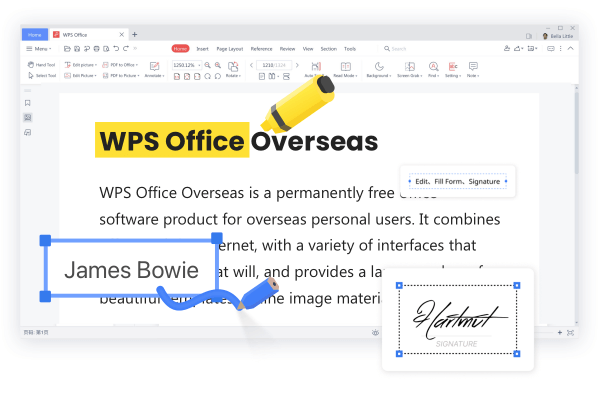This screenshot has width=600, height=400.
Task: Click the zoom plus in the status bar
Action: tap(560, 333)
